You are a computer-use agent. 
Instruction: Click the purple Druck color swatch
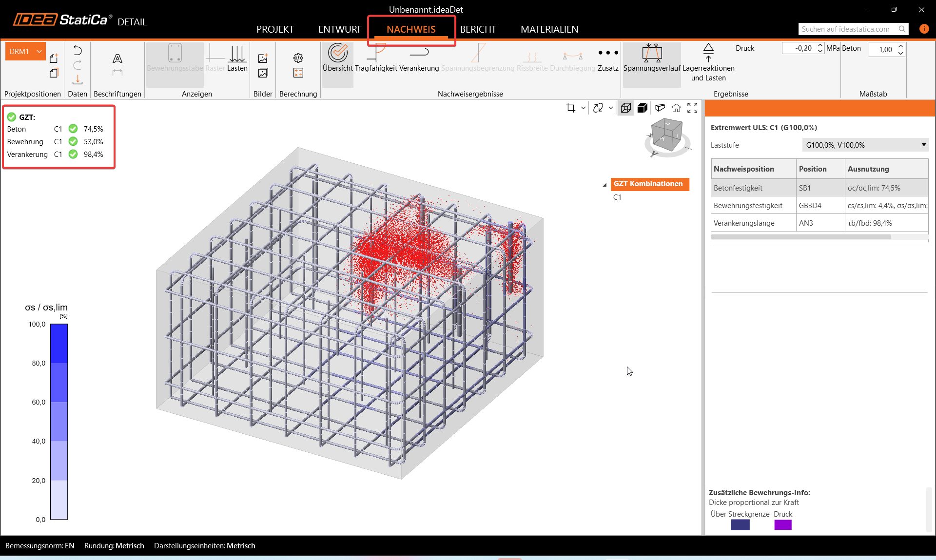point(782,525)
